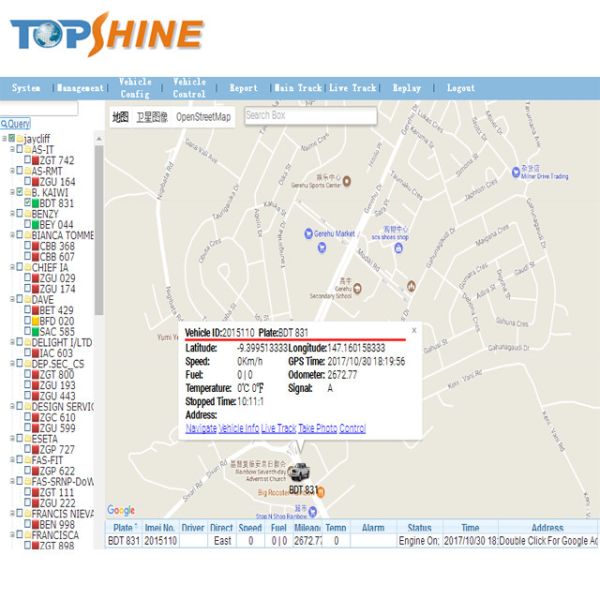This screenshot has height=600, width=600.
Task: Click the Gerehu Sports Center map pin
Action: point(347,181)
